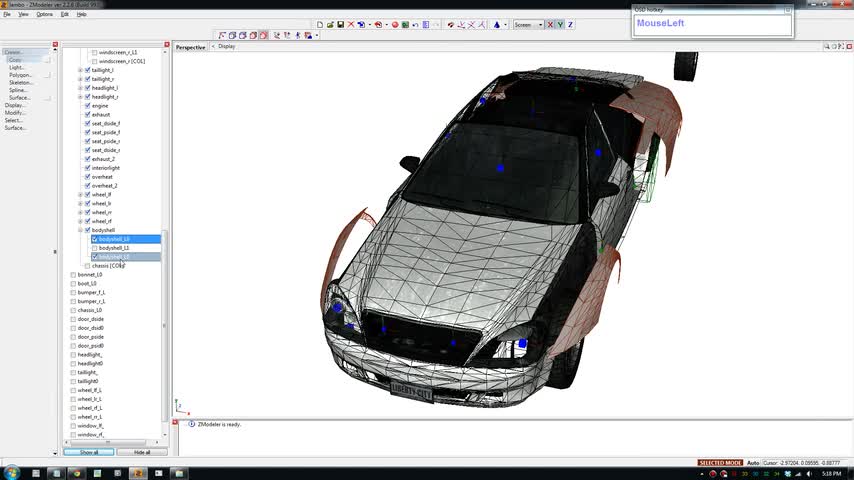Switch to the Perspective view tab

coord(191,47)
